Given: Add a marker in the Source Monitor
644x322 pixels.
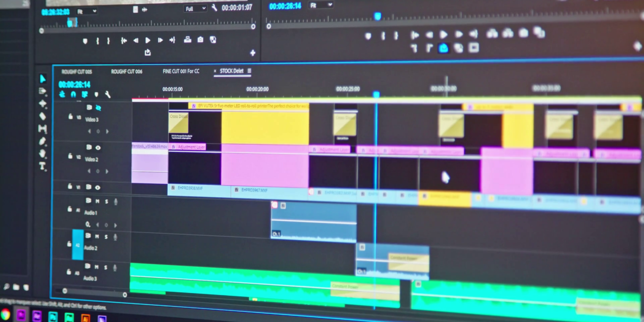Looking at the screenshot, I should click(85, 41).
